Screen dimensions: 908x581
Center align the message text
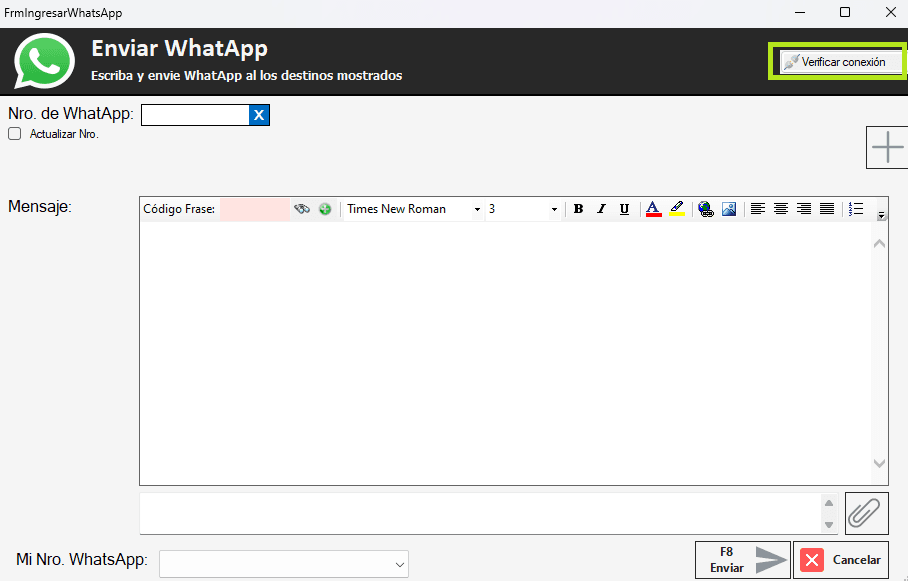pos(781,209)
